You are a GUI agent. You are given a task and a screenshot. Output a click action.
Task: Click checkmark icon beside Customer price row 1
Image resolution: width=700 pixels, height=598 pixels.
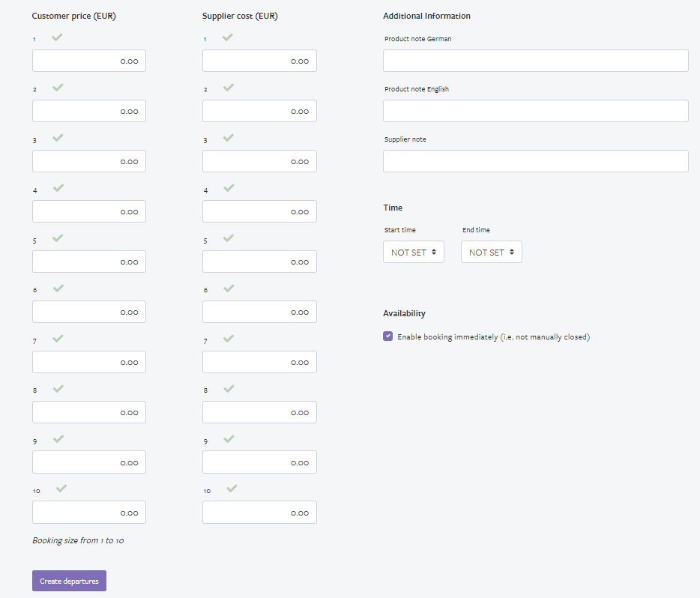click(58, 37)
